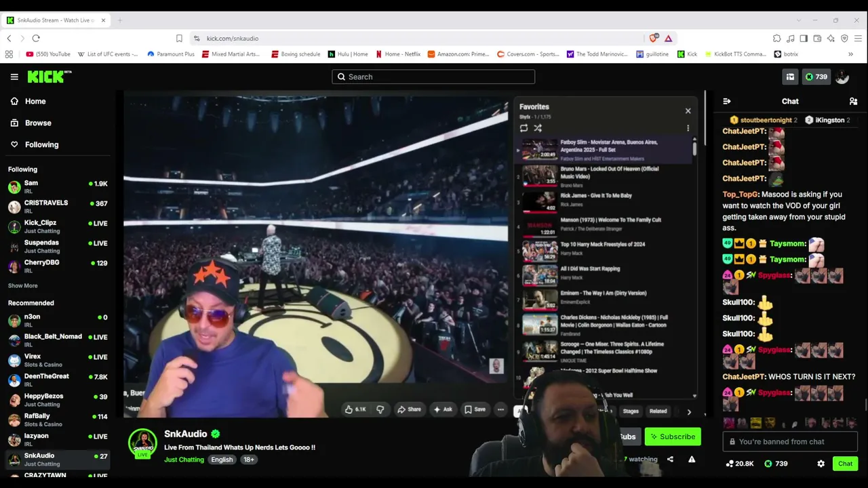This screenshot has height=488, width=868.
Task: Open the Kick bookmark in bookmarks bar
Action: tap(687, 54)
